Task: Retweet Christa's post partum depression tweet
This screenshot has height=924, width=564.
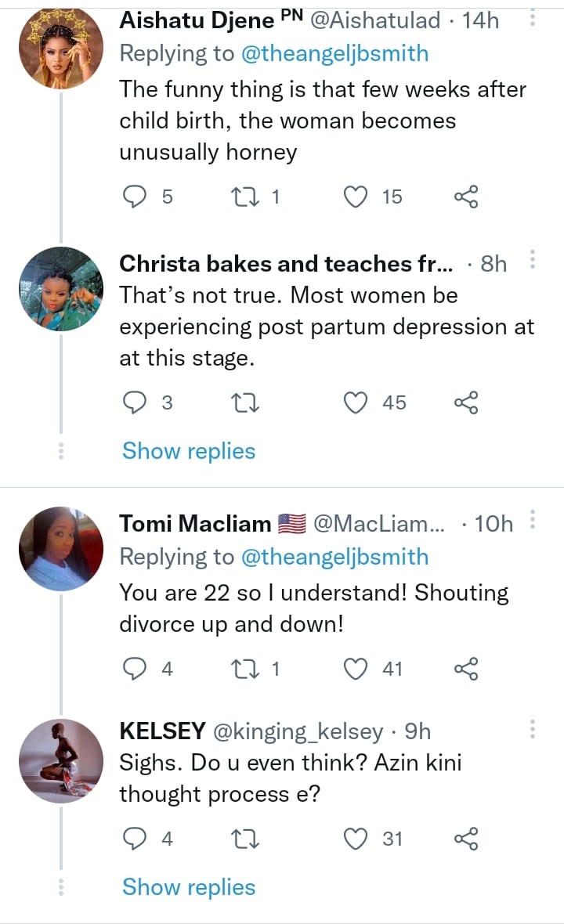Action: (x=246, y=402)
